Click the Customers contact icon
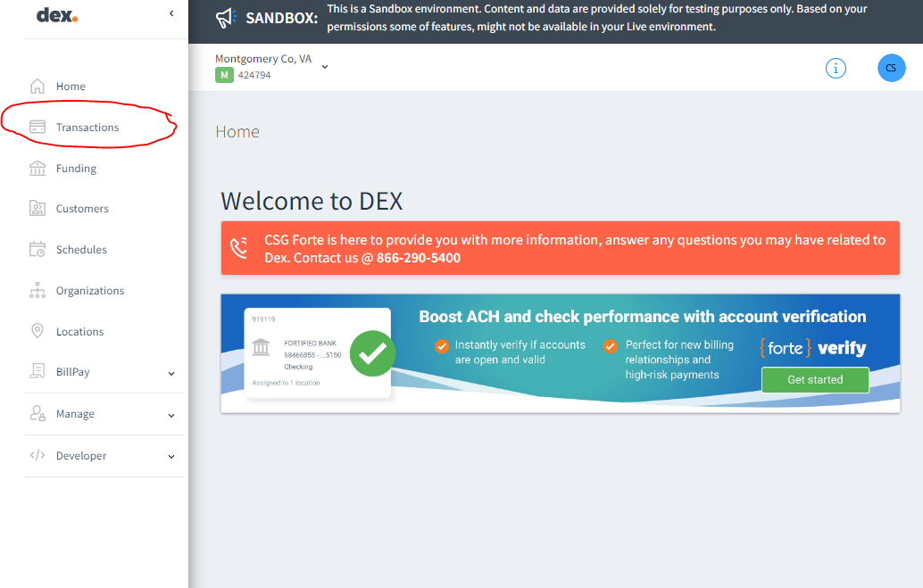The width and height of the screenshot is (923, 588). (37, 209)
